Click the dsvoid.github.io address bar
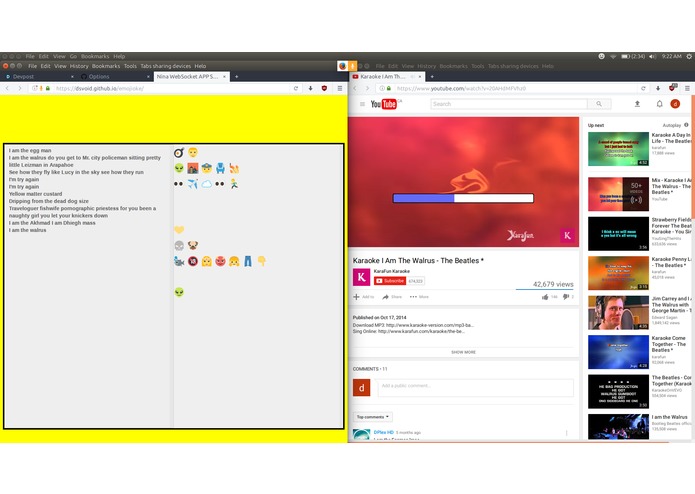This screenshot has height=494, width=695. click(x=171, y=89)
